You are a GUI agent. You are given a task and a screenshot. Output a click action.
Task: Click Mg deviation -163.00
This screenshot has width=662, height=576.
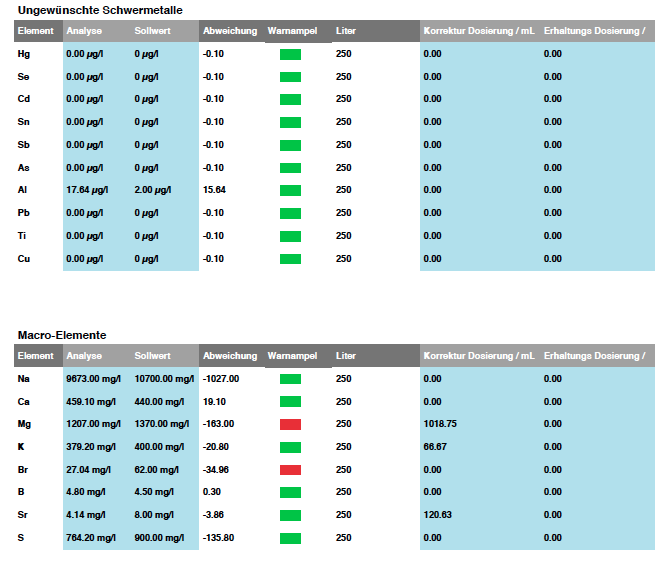pyautogui.click(x=218, y=424)
